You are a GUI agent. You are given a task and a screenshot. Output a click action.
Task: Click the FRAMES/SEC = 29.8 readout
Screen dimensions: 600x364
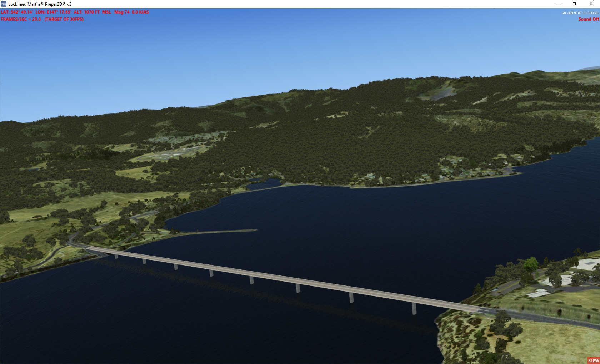pos(21,19)
